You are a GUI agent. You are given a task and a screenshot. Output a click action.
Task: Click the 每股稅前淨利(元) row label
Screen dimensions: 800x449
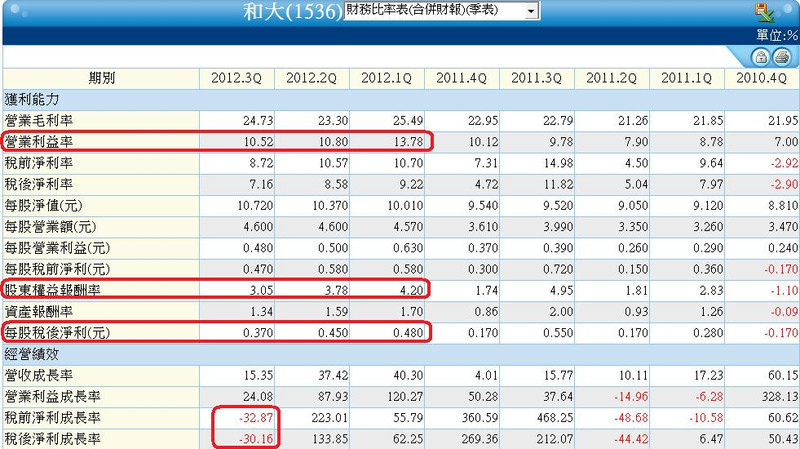click(x=57, y=269)
